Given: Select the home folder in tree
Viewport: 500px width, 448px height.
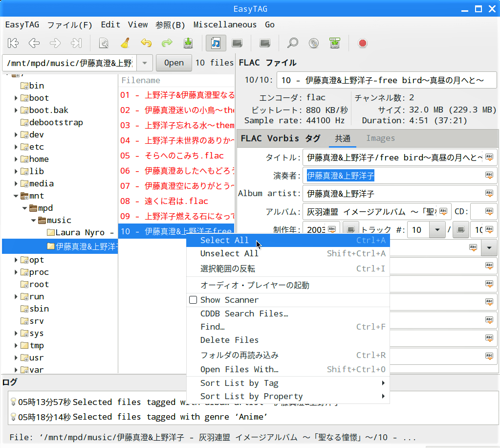Looking at the screenshot, I should click(x=35, y=159).
